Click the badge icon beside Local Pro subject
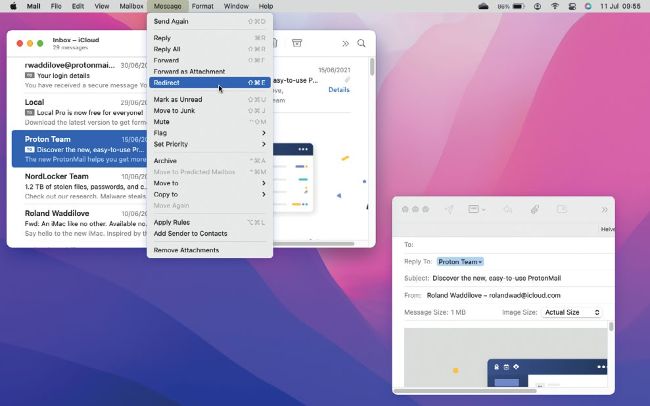This screenshot has width=650, height=406. (29, 112)
